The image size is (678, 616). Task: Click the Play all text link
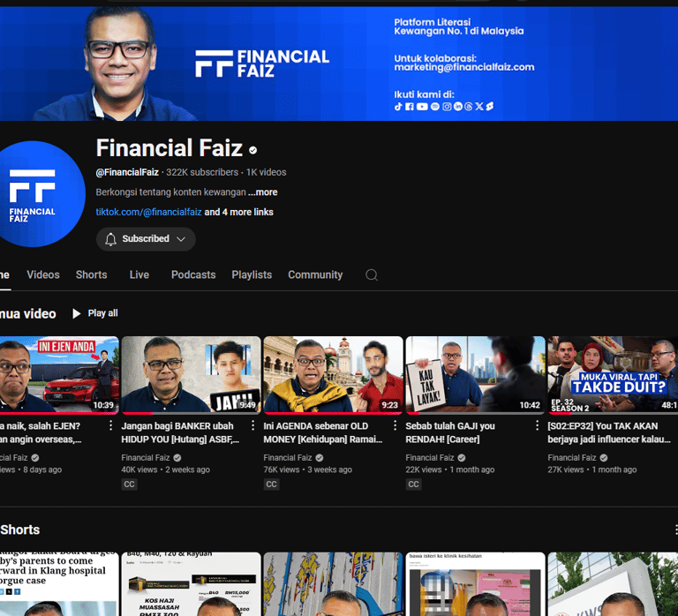tap(103, 313)
